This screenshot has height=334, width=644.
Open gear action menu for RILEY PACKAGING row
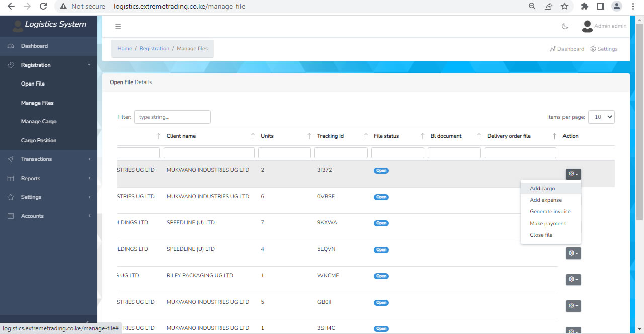pos(573,279)
